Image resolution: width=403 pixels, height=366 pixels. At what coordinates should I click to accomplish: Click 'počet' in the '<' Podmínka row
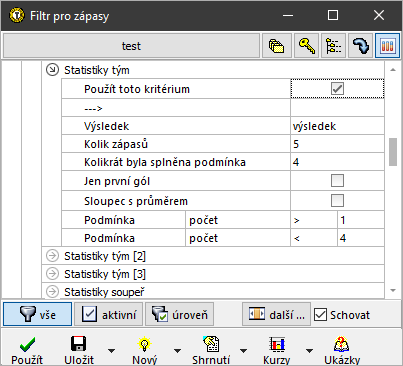(238, 238)
